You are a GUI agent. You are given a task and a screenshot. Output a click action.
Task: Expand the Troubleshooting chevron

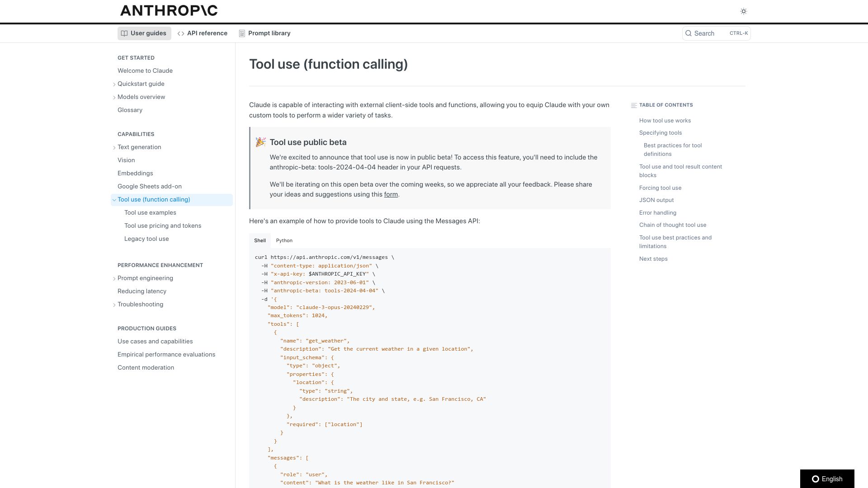click(114, 305)
